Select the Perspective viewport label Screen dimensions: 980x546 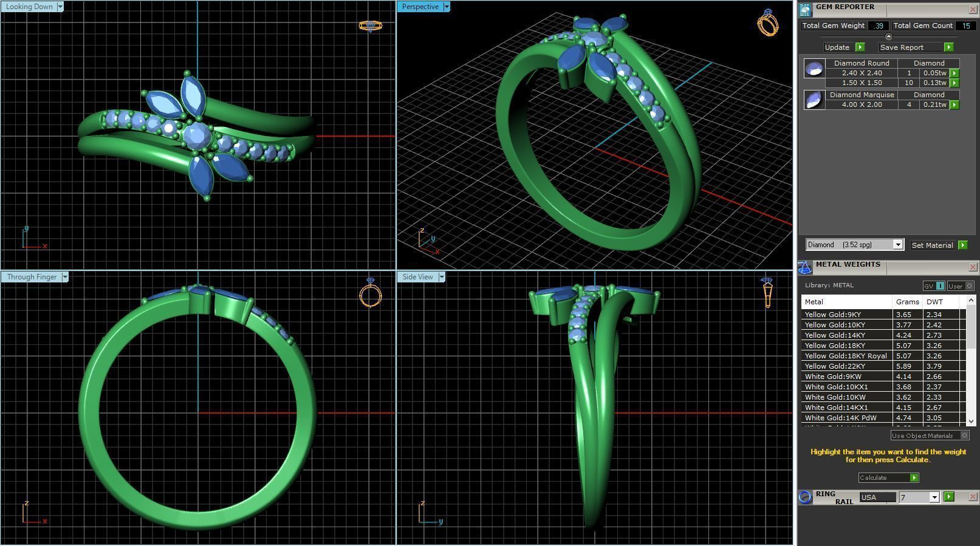(420, 7)
